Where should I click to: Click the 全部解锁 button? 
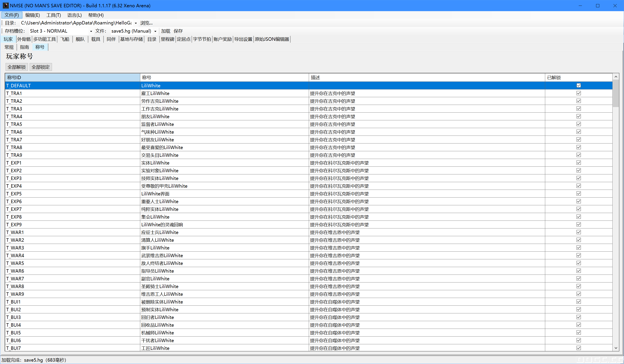click(17, 67)
